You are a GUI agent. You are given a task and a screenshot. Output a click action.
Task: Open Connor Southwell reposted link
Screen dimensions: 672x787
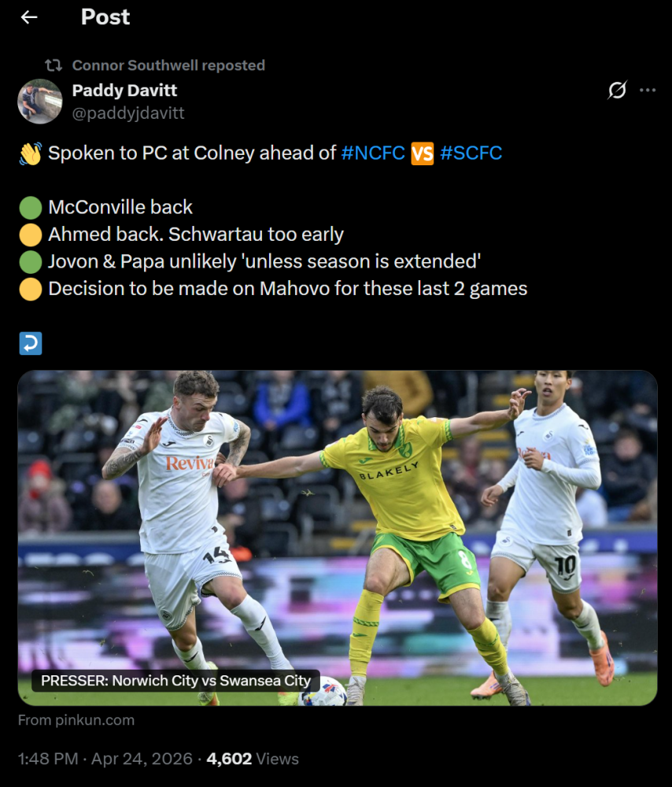coord(168,65)
